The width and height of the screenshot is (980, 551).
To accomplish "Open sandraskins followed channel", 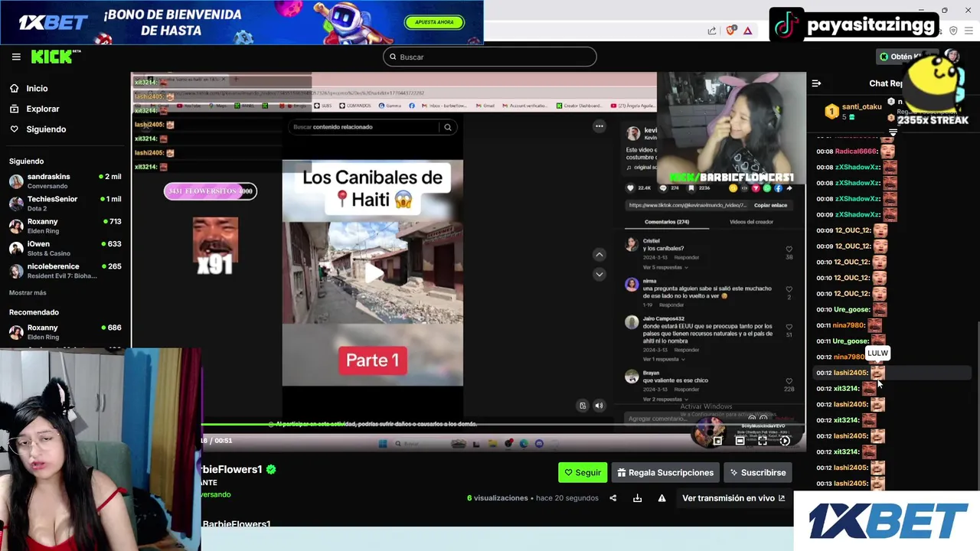I will pyautogui.click(x=65, y=181).
